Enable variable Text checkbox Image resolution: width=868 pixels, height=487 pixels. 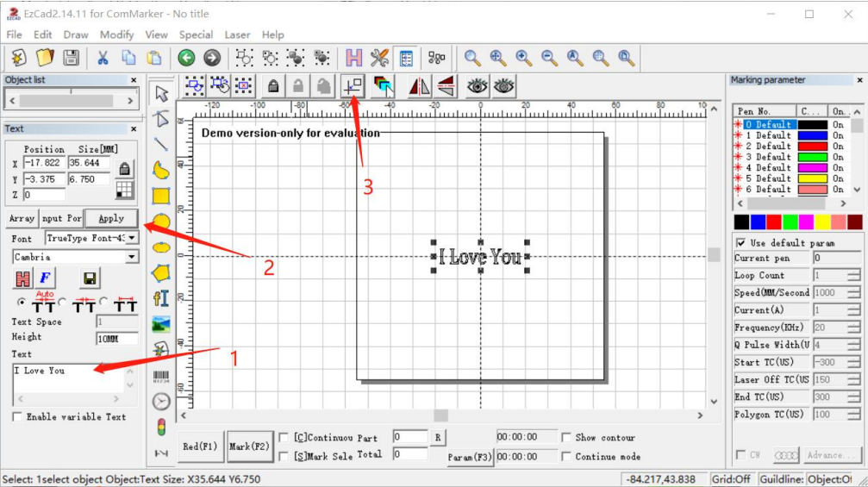pos(17,417)
